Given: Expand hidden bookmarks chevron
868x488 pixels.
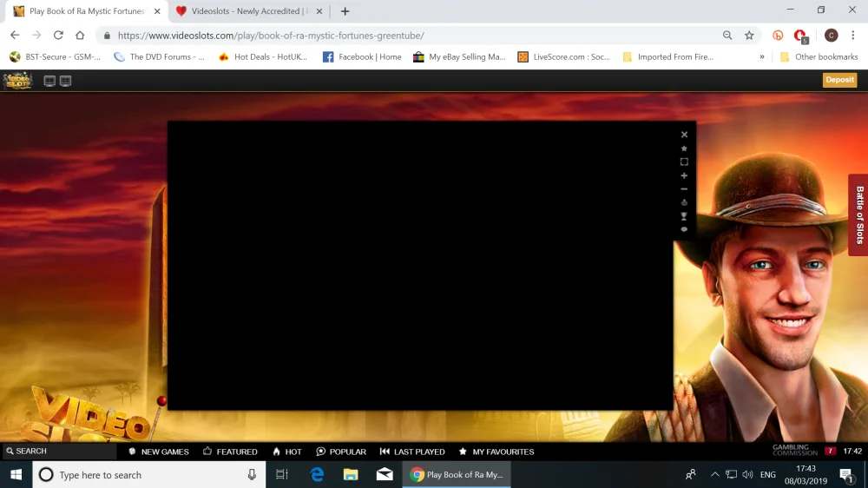Looking at the screenshot, I should click(x=762, y=56).
